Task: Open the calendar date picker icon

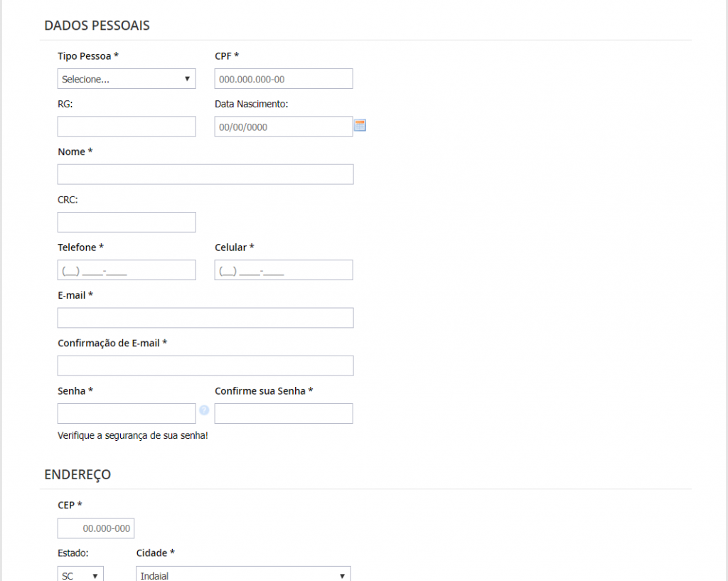Action: tap(360, 126)
